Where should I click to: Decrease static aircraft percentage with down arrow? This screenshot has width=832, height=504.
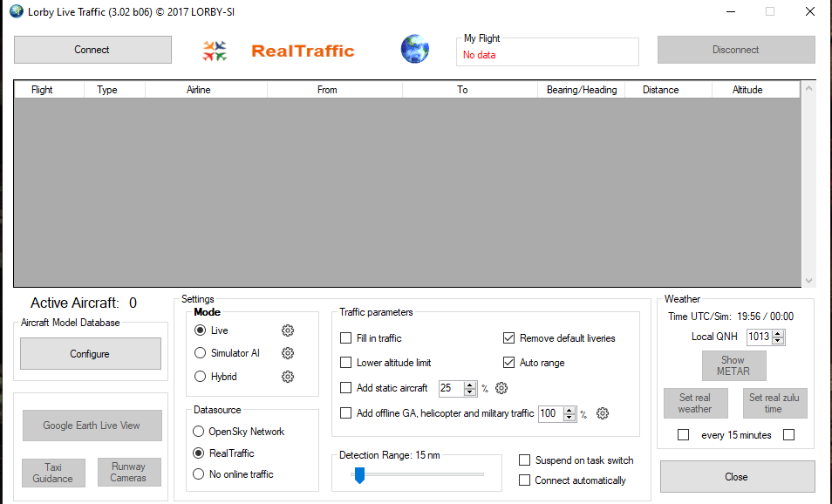point(470,392)
